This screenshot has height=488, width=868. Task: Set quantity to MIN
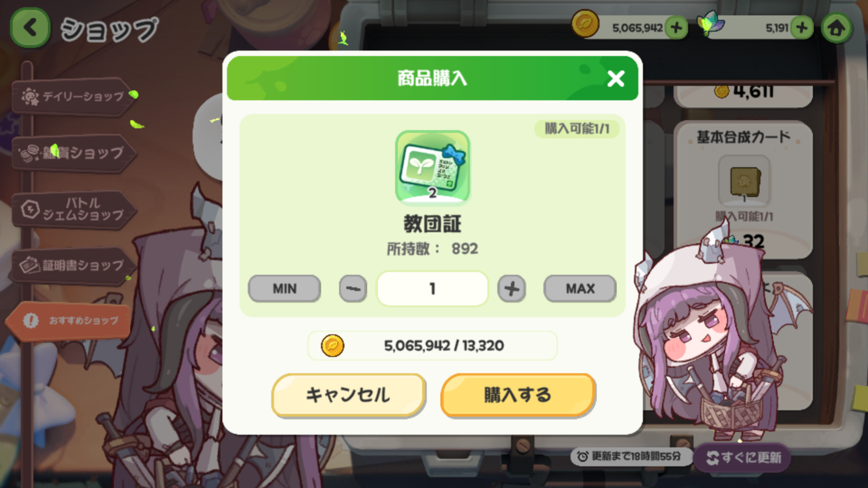(x=284, y=288)
